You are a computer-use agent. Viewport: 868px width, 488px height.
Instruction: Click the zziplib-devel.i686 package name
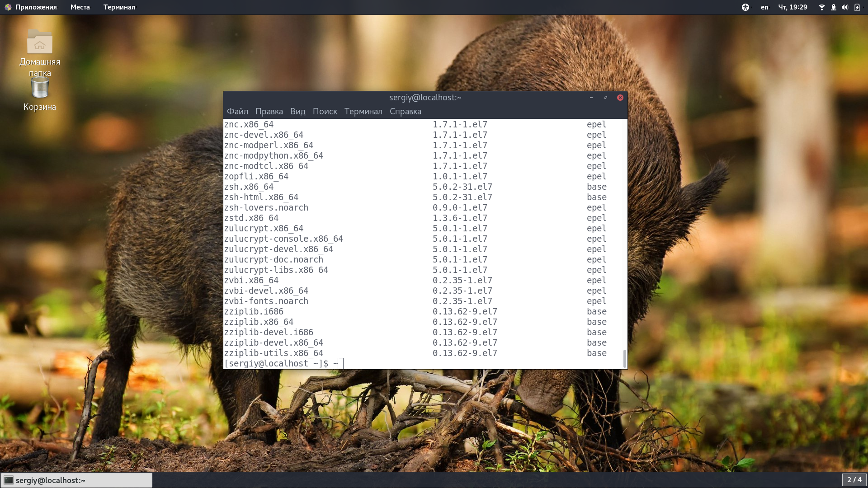coord(269,332)
